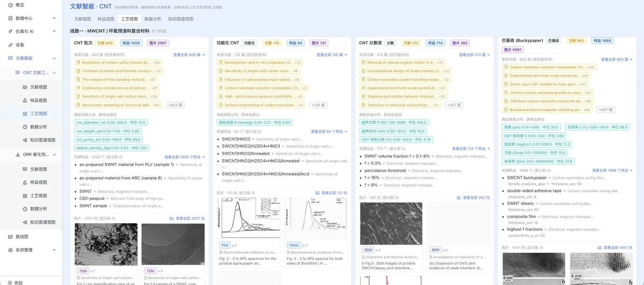Open the 查看全部 135 篇 link

coord(332,55)
